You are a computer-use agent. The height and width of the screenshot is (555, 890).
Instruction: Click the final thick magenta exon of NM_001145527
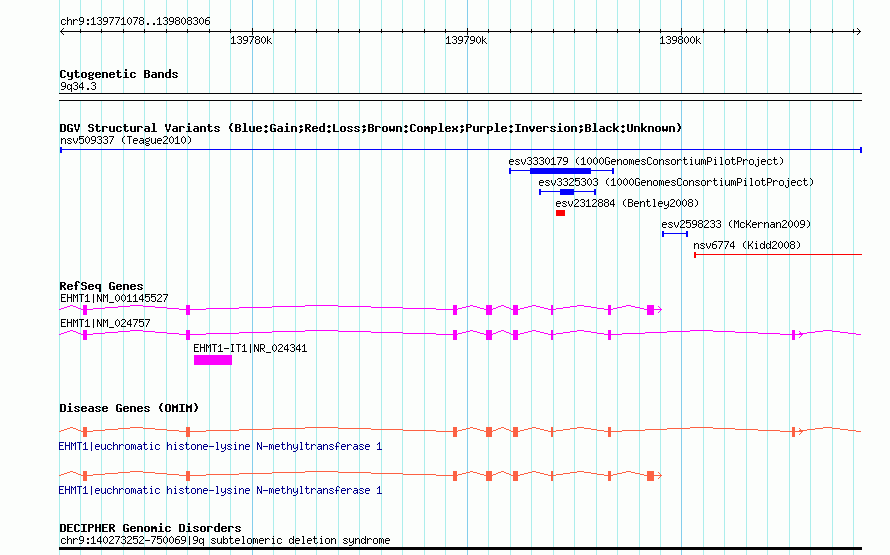(650, 310)
